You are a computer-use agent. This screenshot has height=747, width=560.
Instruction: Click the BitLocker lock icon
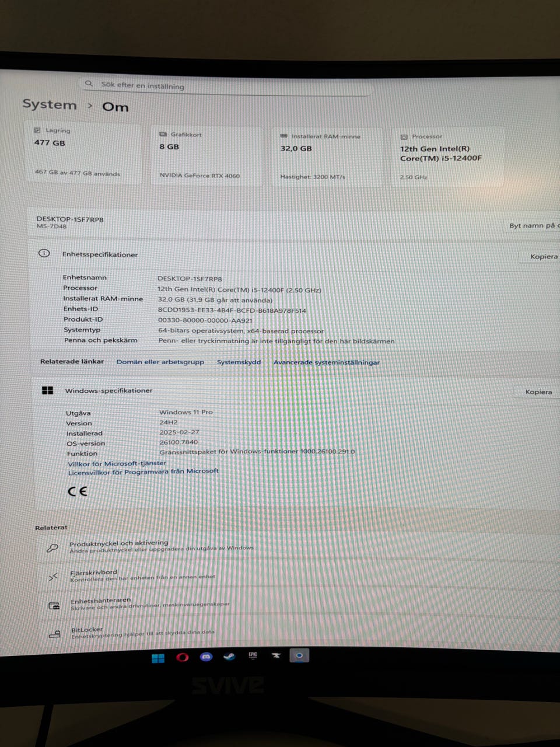click(55, 634)
